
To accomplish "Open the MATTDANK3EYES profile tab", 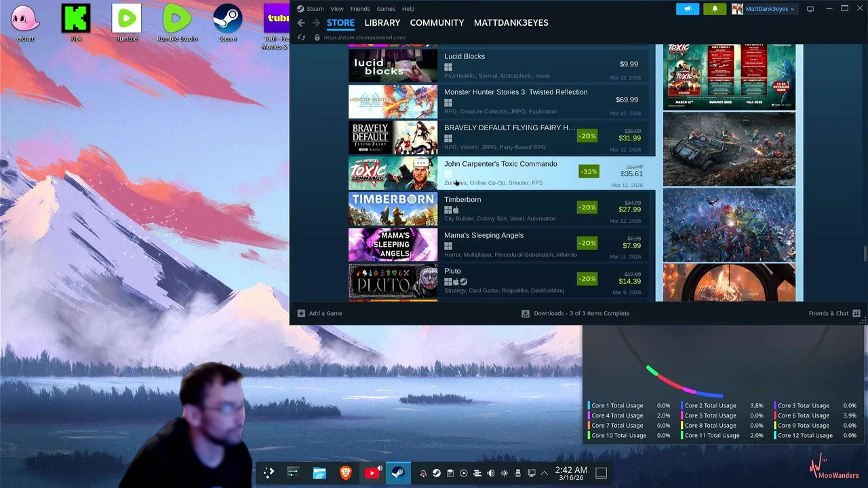I will (511, 23).
